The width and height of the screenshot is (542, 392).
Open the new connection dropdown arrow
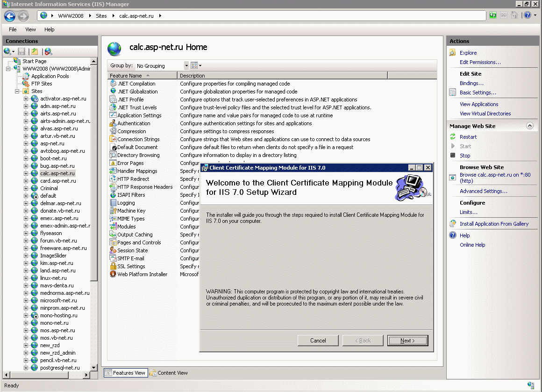[14, 52]
